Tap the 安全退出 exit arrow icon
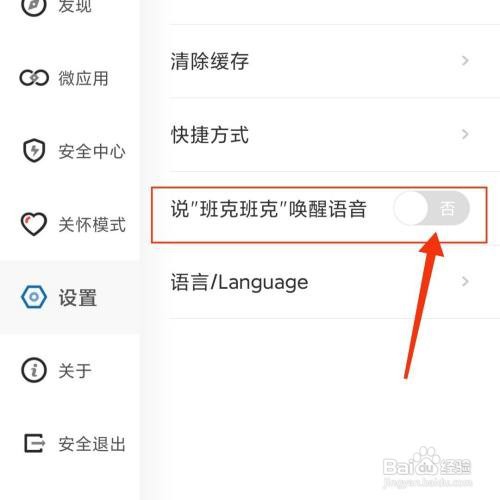Image resolution: width=500 pixels, height=500 pixels. 34,443
